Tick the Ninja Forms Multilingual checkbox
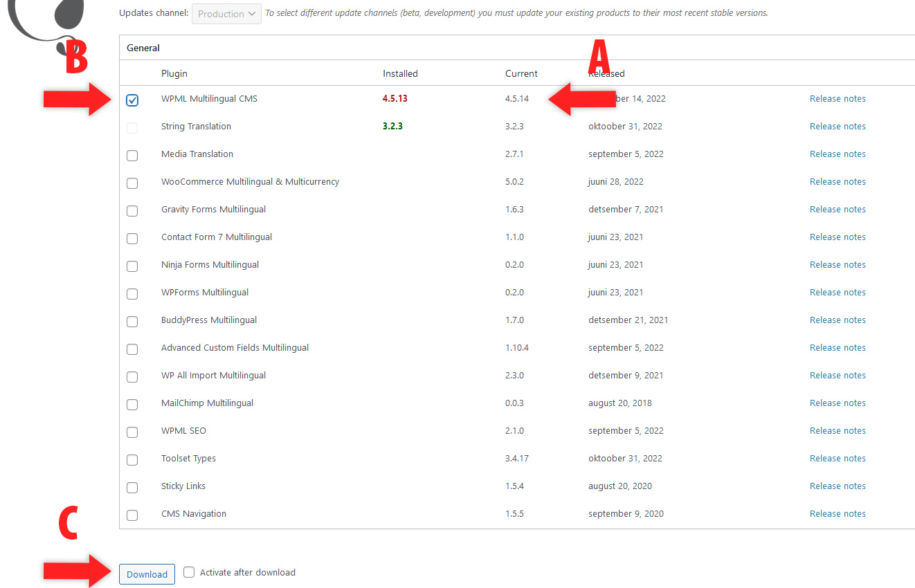Screen dimensions: 915x588 coord(132,266)
